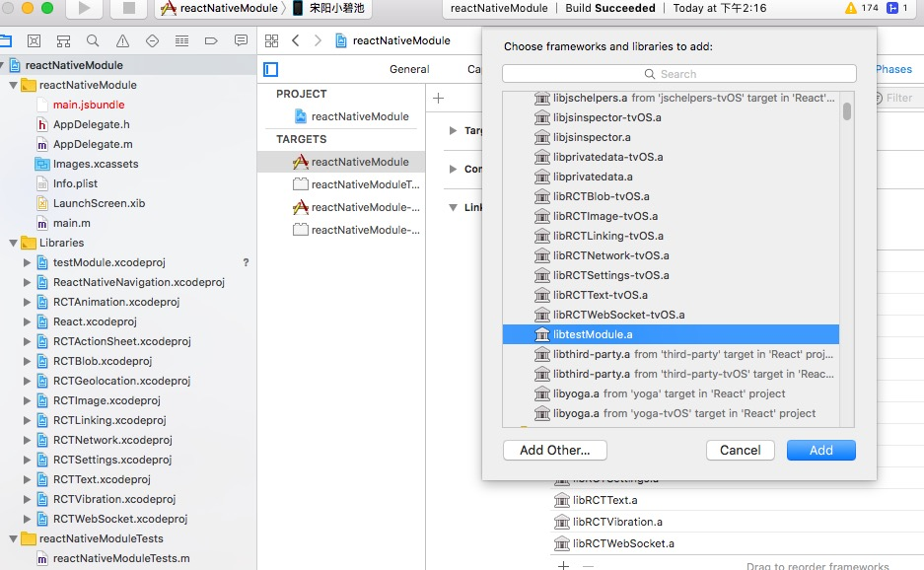Image resolution: width=924 pixels, height=570 pixels.
Task: Collapse the reactNativeModule project root
Action: point(3,65)
